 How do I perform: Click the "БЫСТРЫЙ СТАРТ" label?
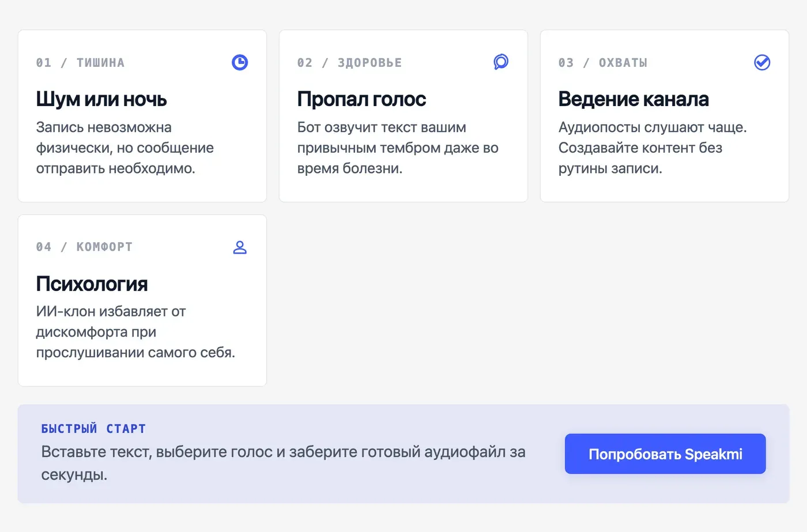[93, 429]
